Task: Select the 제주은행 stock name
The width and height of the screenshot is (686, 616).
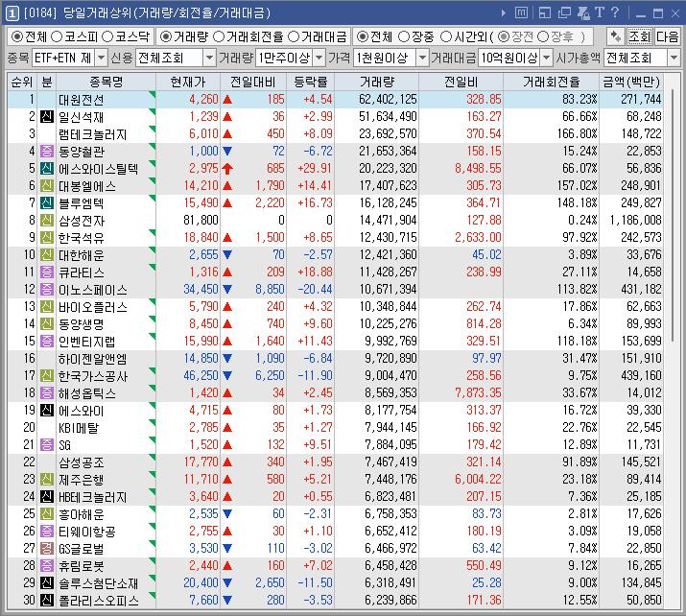Action: (82, 480)
